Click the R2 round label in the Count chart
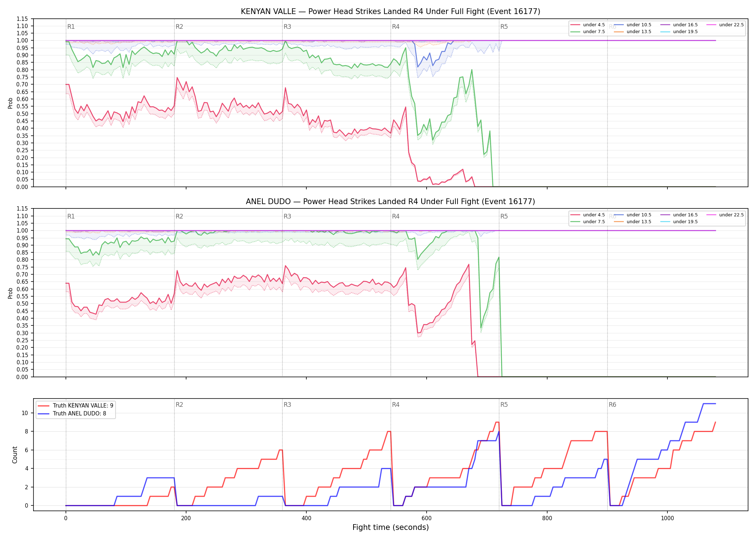This screenshot has width=756, height=540. [179, 405]
